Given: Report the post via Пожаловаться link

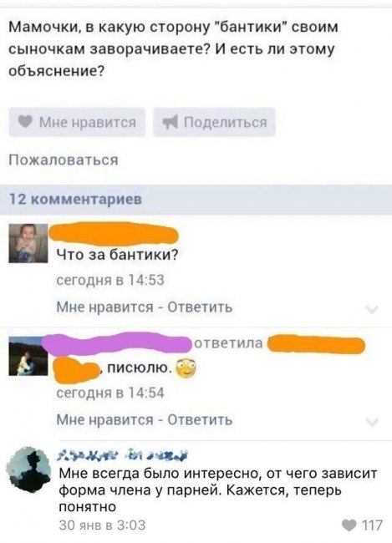Looking at the screenshot, I should (x=64, y=160).
